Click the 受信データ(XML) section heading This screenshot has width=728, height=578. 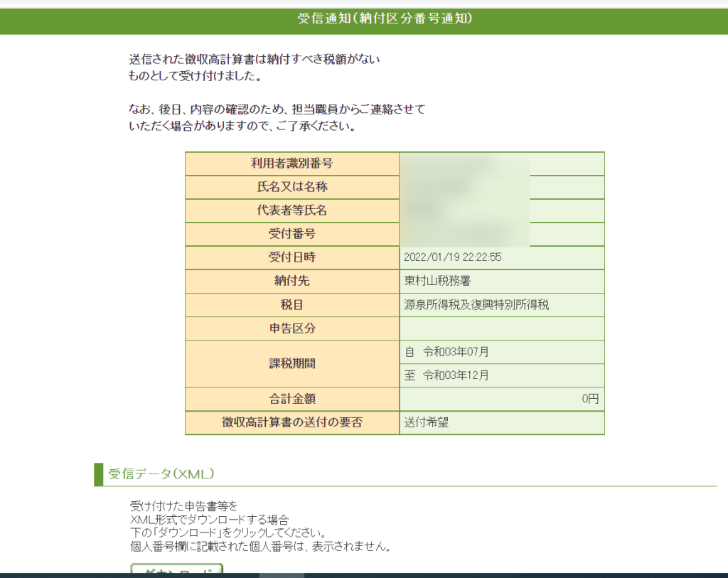161,474
